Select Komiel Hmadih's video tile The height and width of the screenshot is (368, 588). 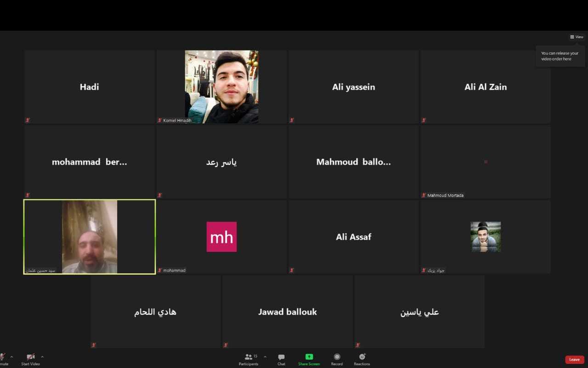pos(221,87)
